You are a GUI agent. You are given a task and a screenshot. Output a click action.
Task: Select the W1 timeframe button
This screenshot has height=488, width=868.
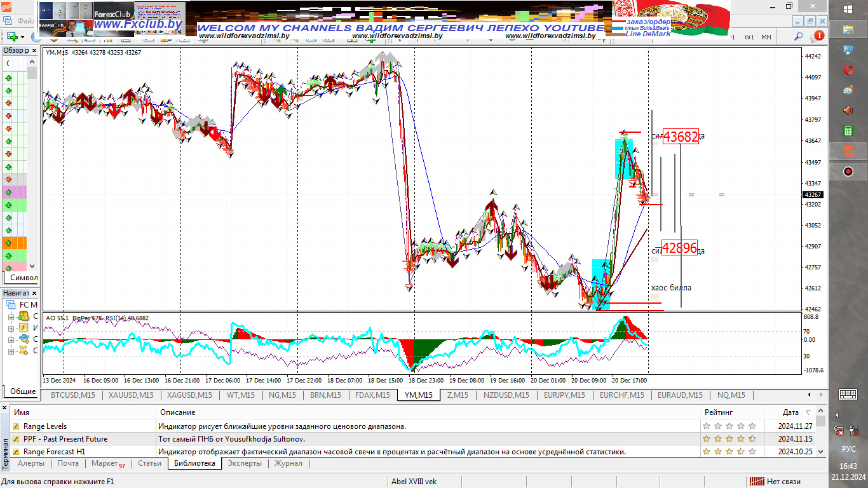750,37
